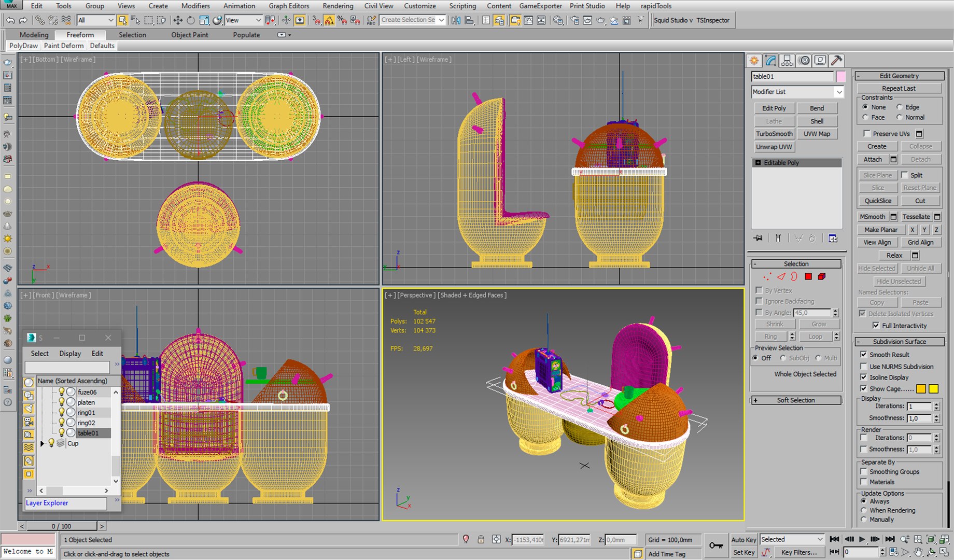Image resolution: width=954 pixels, height=560 pixels.
Task: Open the Graph Editors menu
Action: click(289, 6)
